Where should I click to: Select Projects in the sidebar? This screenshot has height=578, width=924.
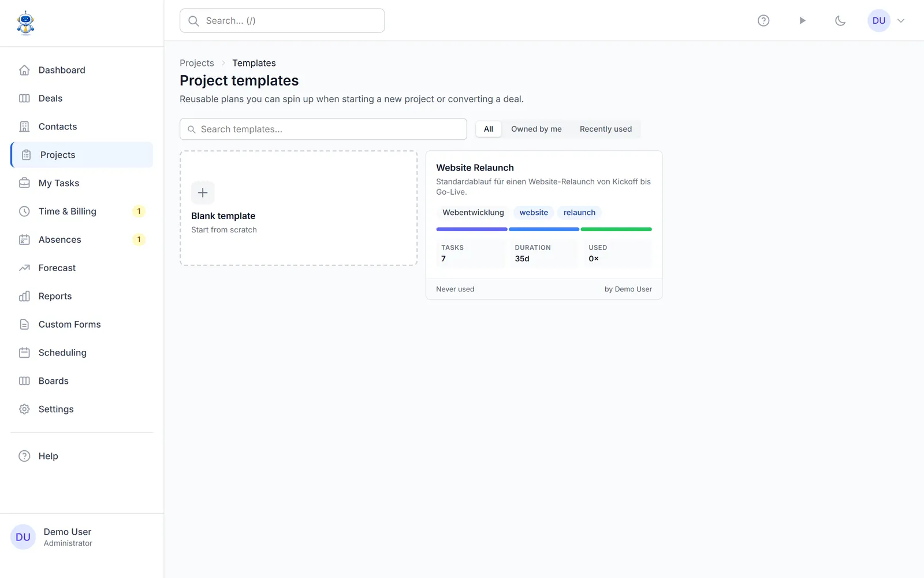point(82,155)
